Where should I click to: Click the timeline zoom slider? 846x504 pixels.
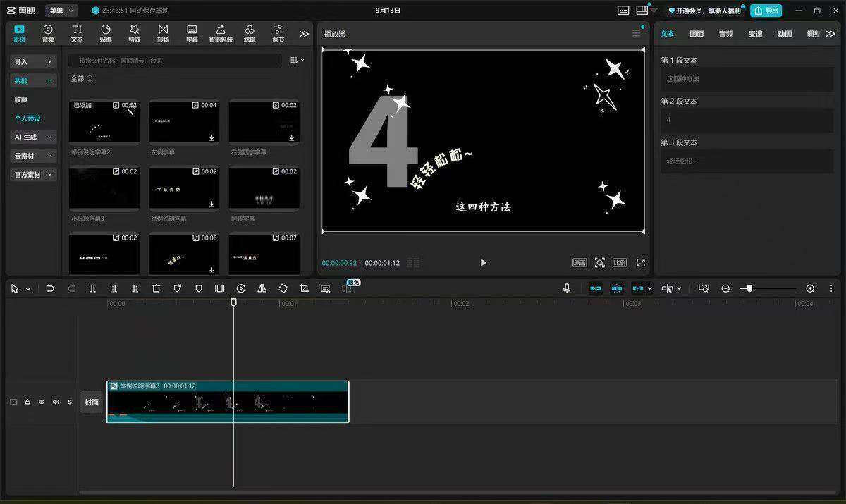[768, 288]
